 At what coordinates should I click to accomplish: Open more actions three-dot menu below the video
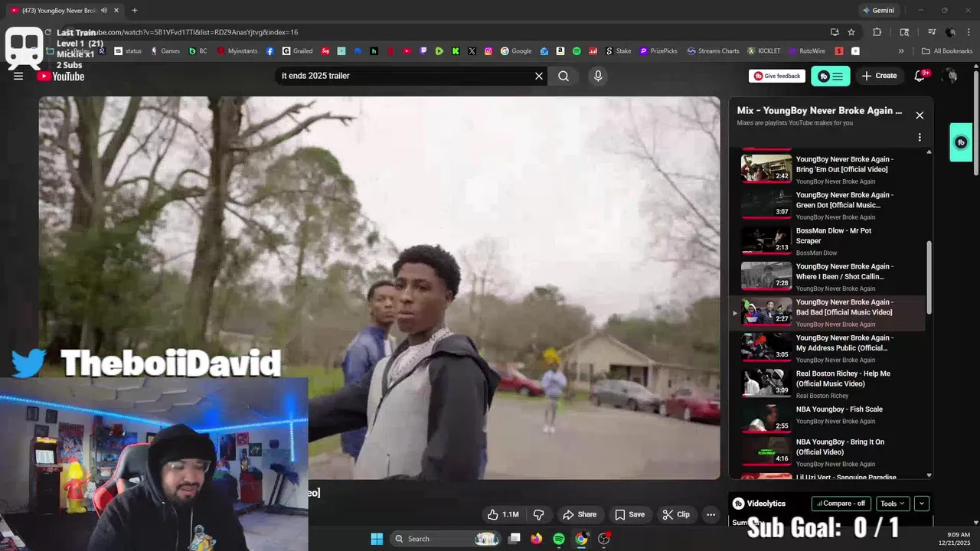(x=711, y=514)
